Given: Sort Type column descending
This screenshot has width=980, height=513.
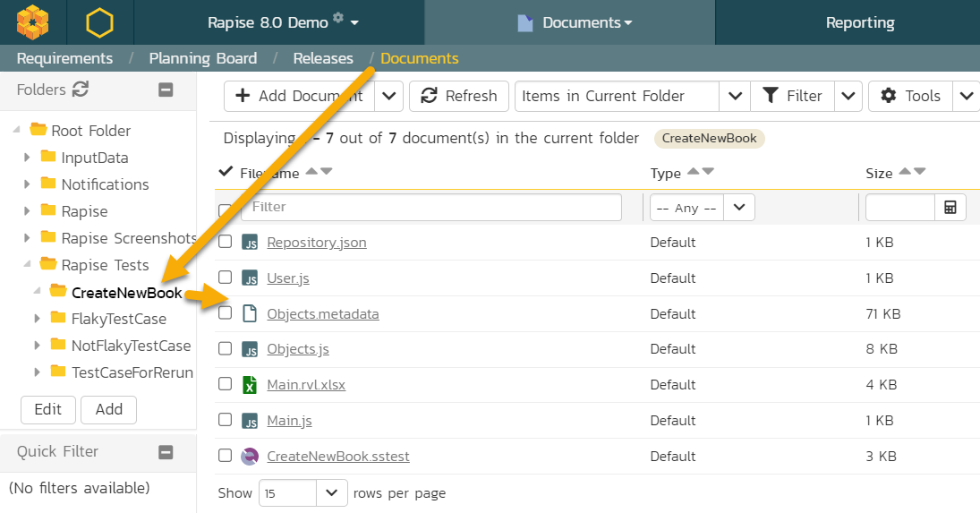Looking at the screenshot, I should coord(708,171).
